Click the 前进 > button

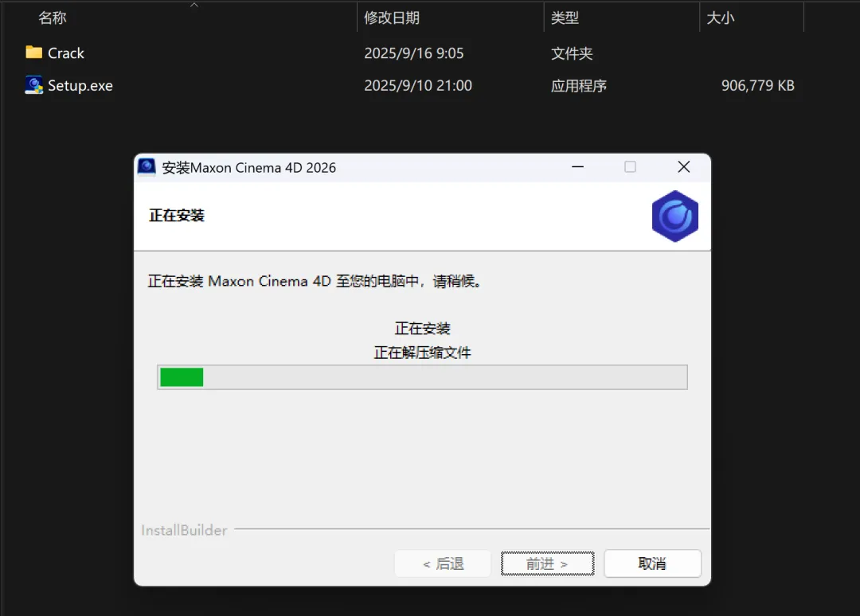[x=547, y=563]
